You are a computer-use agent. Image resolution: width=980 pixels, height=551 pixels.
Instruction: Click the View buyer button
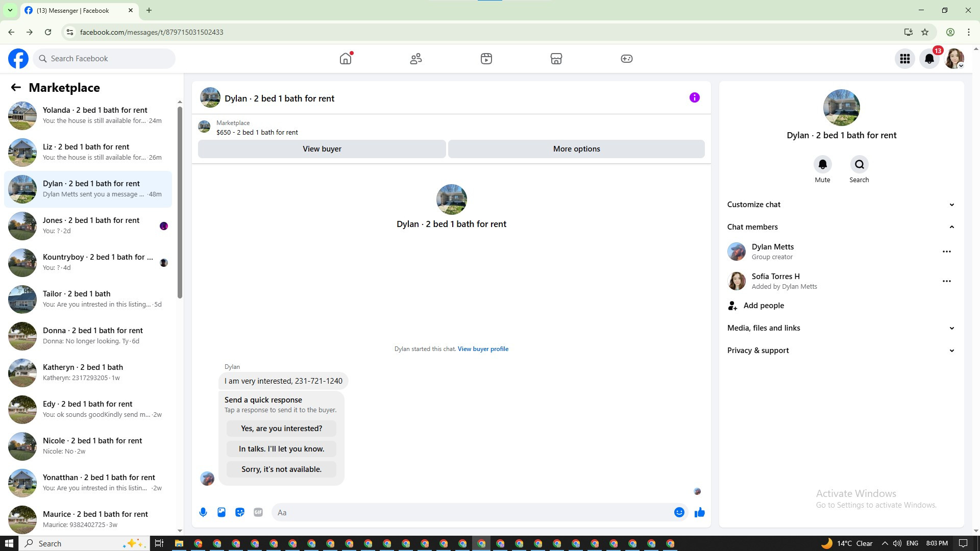pyautogui.click(x=322, y=149)
